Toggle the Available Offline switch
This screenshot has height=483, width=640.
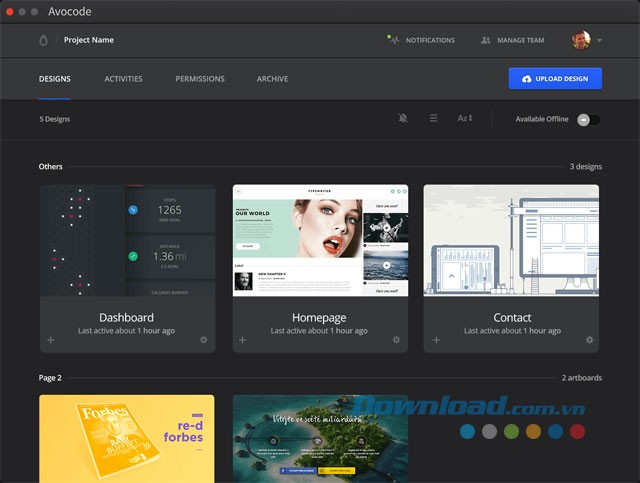(x=588, y=120)
